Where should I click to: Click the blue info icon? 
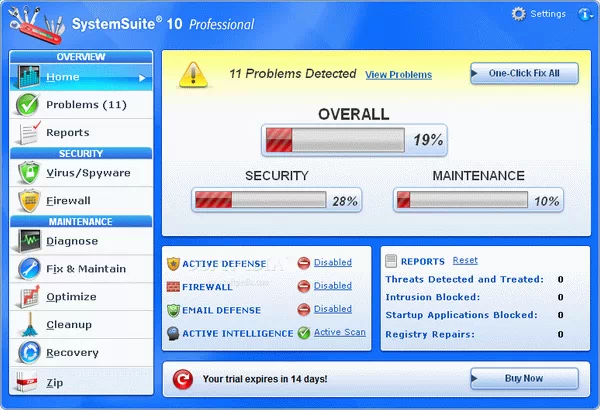tap(584, 14)
